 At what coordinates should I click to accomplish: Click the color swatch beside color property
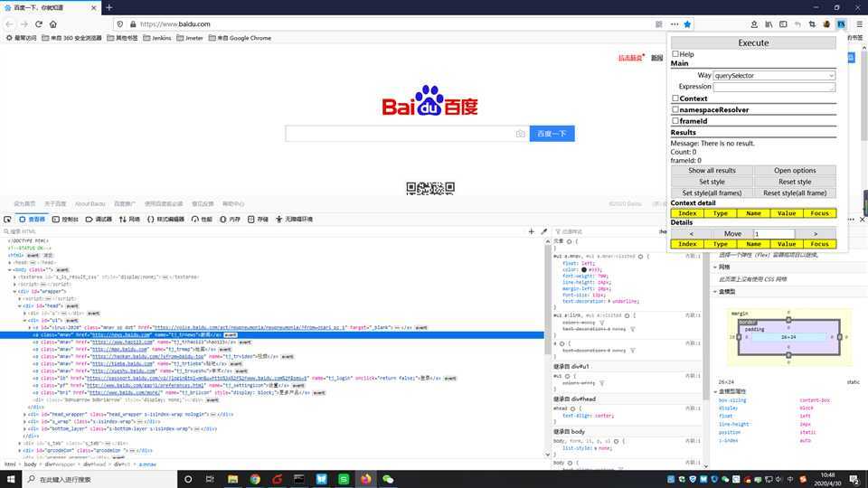(x=583, y=269)
